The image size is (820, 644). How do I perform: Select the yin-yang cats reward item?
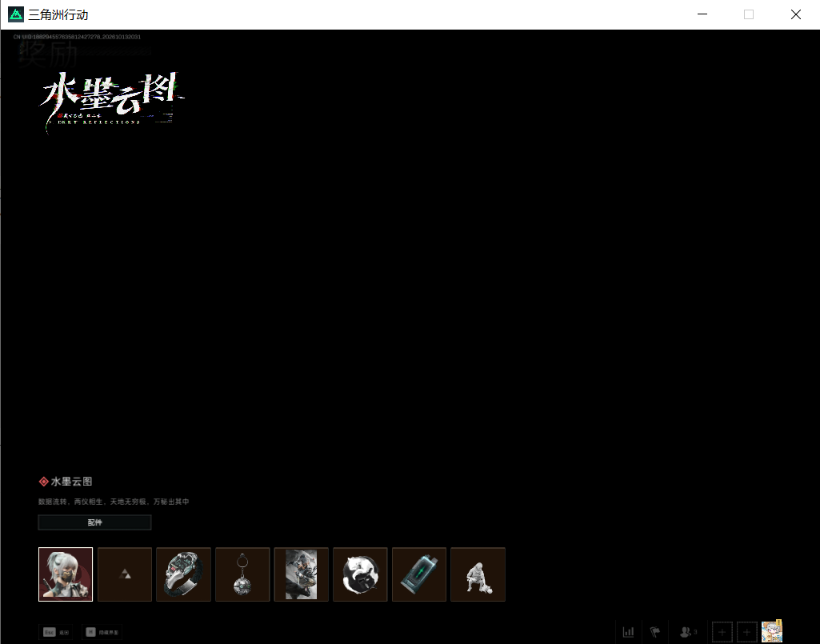[x=360, y=574]
